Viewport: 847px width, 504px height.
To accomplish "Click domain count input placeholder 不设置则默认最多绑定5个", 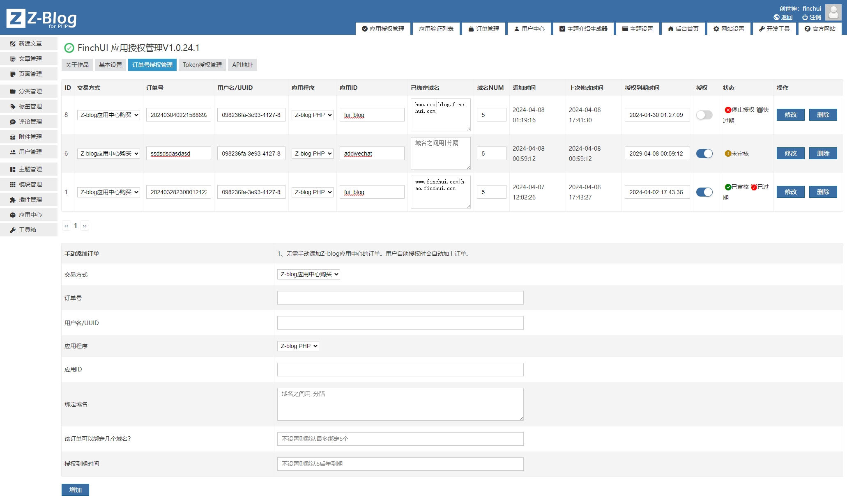I will pyautogui.click(x=400, y=439).
